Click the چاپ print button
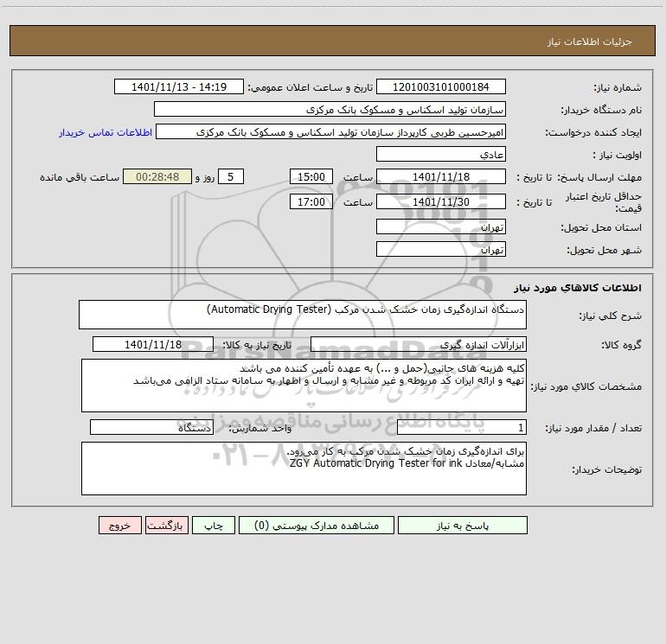Image resolution: width=666 pixels, height=644 pixels. point(214,525)
